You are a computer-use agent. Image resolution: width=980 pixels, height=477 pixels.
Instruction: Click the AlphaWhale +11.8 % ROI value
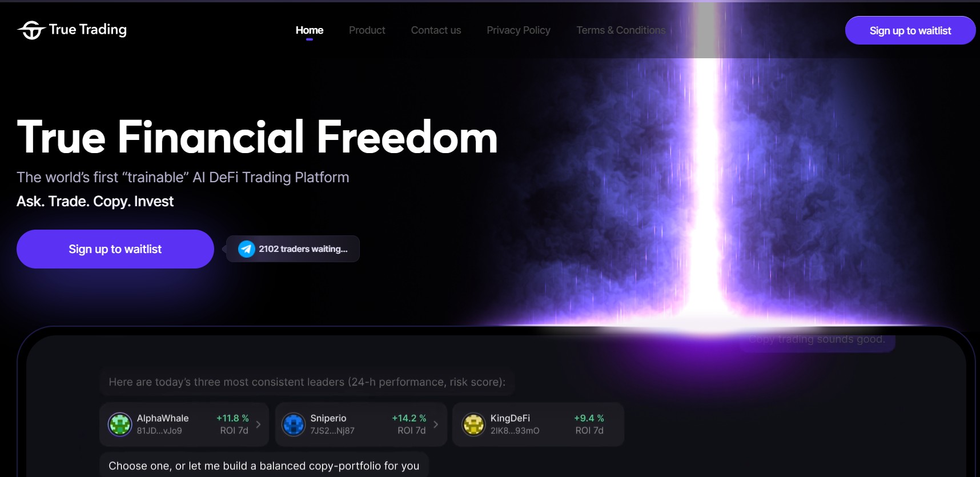[x=232, y=418]
